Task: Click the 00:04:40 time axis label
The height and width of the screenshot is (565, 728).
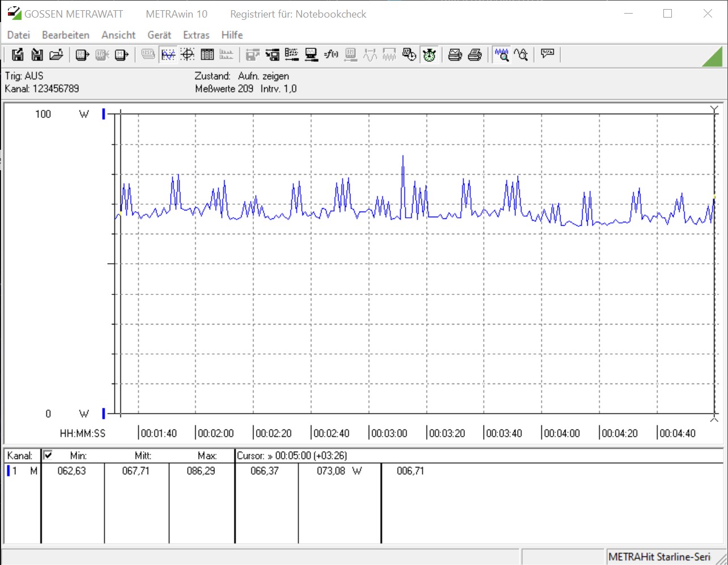Action: (x=678, y=433)
